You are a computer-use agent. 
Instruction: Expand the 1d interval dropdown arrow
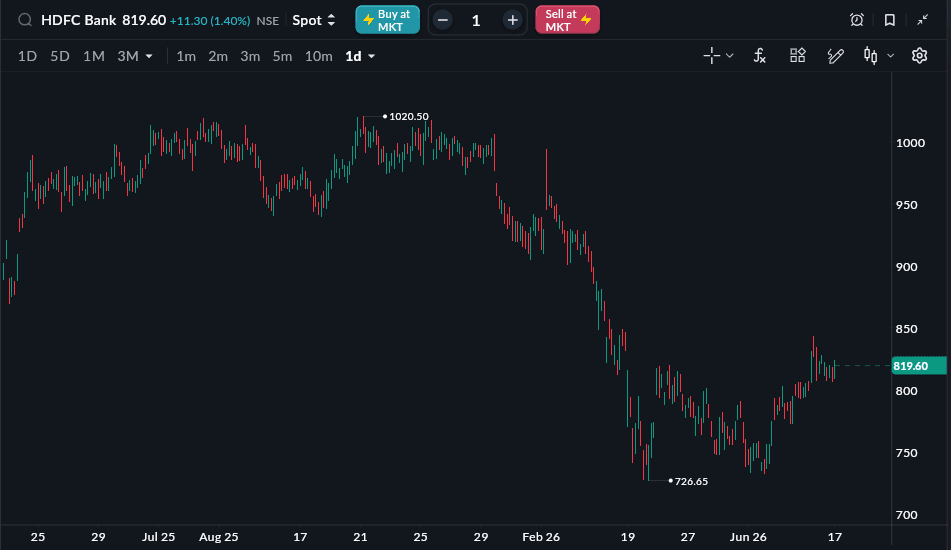tap(372, 56)
